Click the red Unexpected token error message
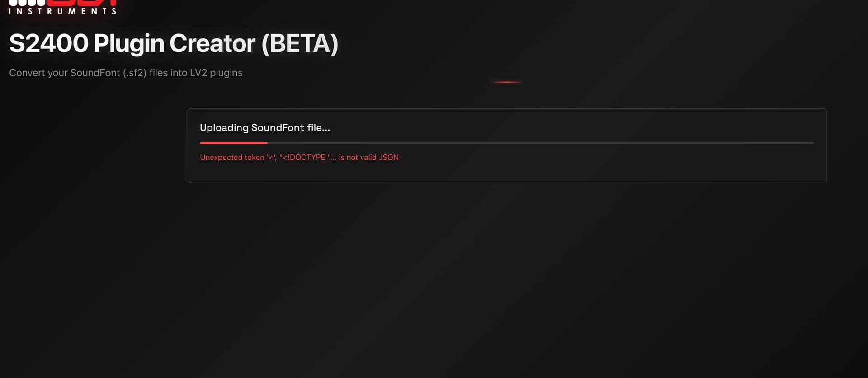868x378 pixels. [299, 157]
